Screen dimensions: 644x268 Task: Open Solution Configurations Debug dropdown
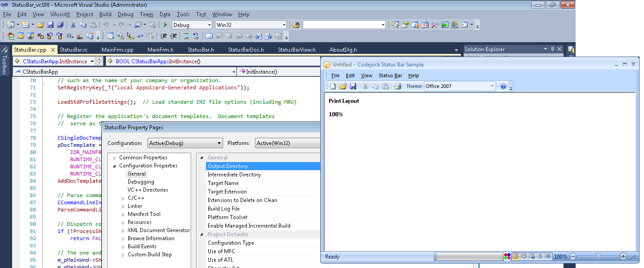(x=209, y=25)
